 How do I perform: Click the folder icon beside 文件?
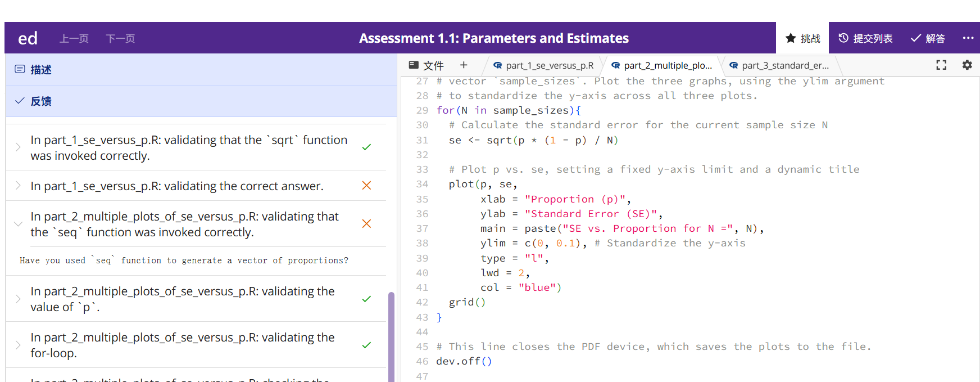[x=414, y=65]
